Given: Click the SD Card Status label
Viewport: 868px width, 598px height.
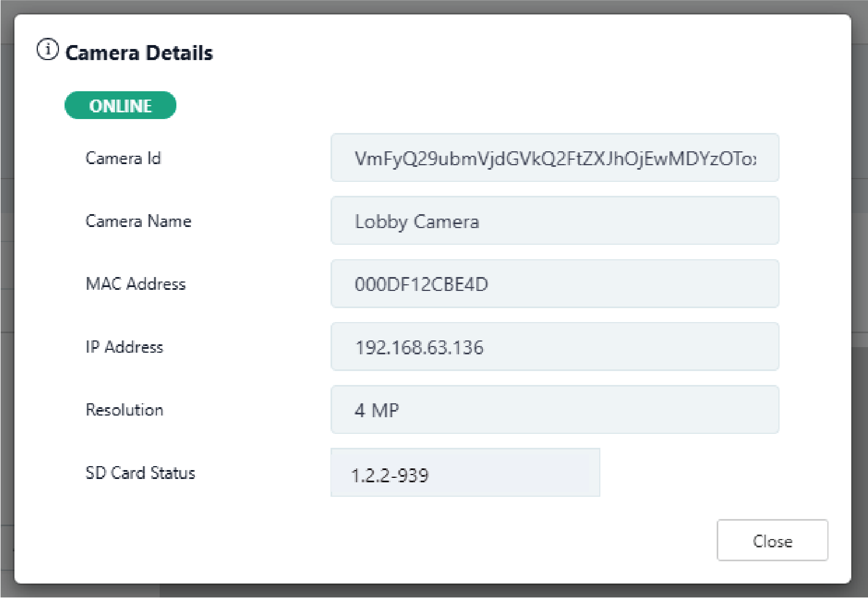Looking at the screenshot, I should (140, 473).
